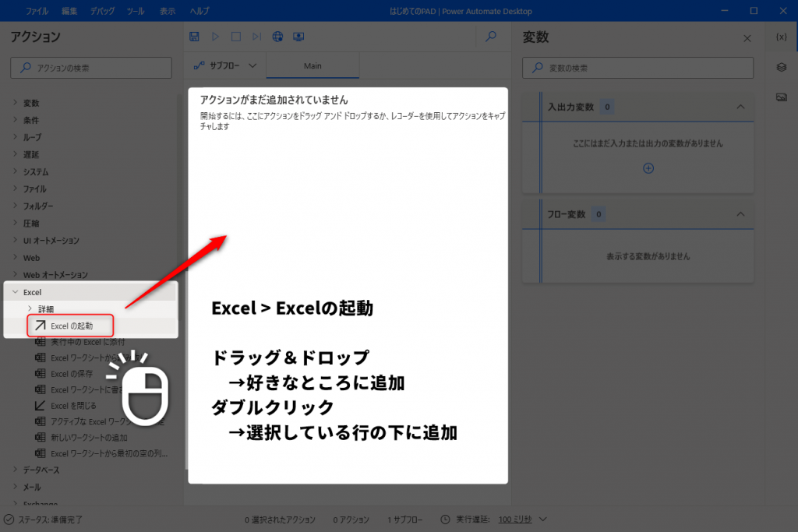Select the Excel ワークシートに書き込み action
The height and width of the screenshot is (532, 798).
(x=79, y=389)
